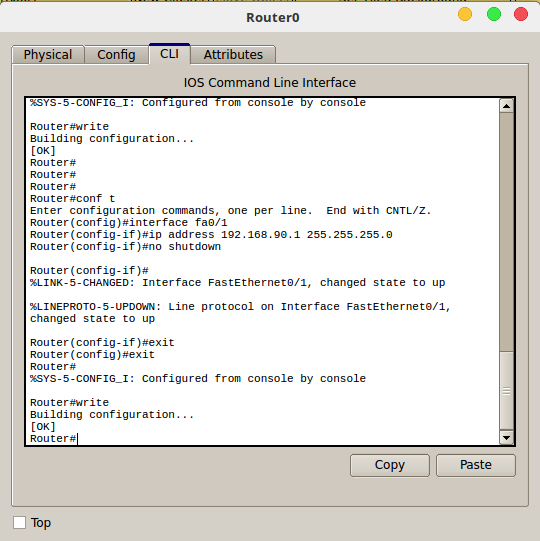The width and height of the screenshot is (540, 541).
Task: Click the green maximize window button
Action: tap(494, 14)
